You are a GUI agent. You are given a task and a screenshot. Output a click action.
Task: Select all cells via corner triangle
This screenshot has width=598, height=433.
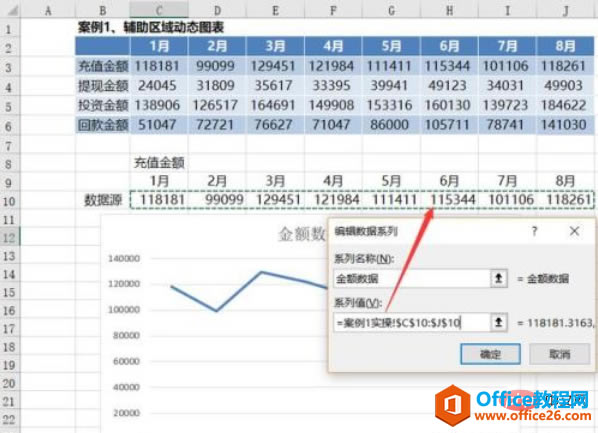(12, 10)
